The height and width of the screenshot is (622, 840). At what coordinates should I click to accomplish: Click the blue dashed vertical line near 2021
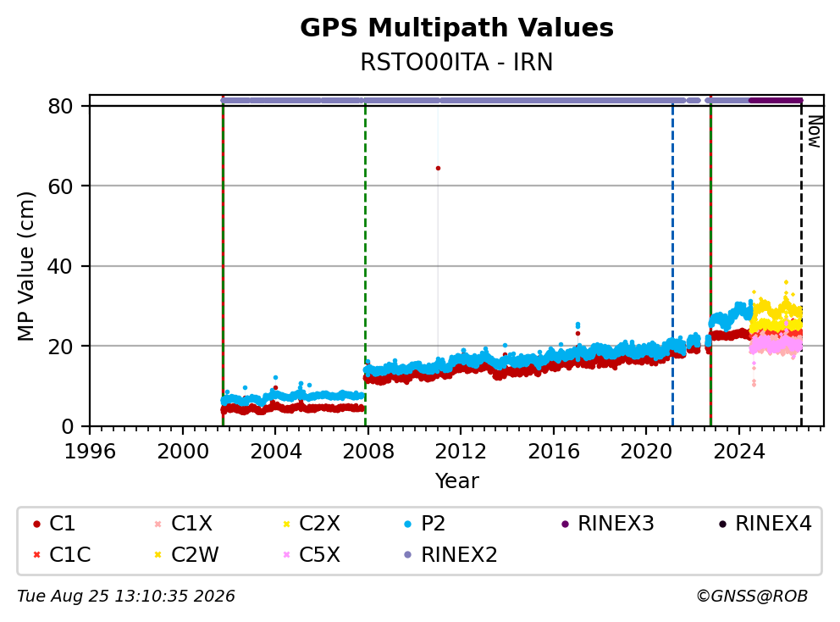coord(672,266)
